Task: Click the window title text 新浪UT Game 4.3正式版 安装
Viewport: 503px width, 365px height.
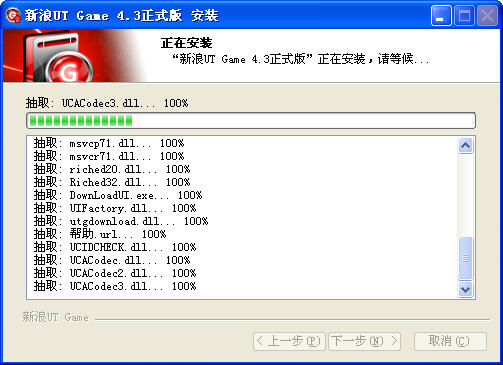Action: tap(121, 16)
